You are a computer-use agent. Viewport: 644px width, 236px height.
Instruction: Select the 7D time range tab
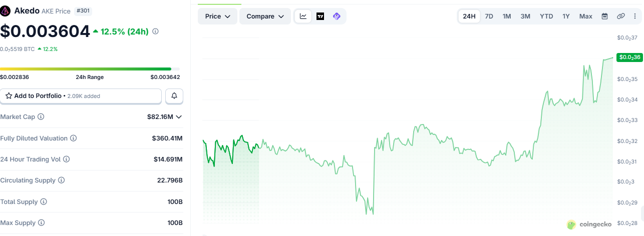coord(489,16)
